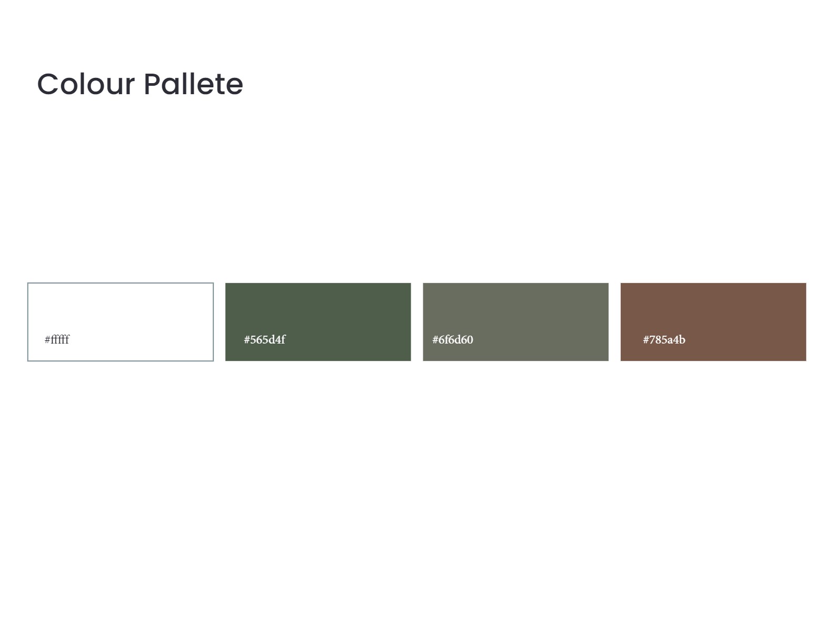Choose the olive grey #6f6d60 swatch

(x=515, y=322)
